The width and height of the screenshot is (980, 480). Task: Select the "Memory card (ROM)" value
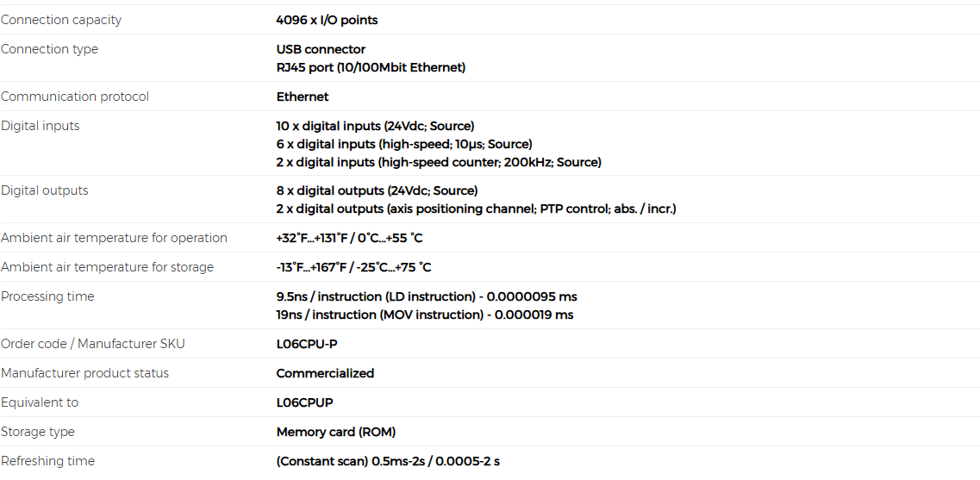335,432
